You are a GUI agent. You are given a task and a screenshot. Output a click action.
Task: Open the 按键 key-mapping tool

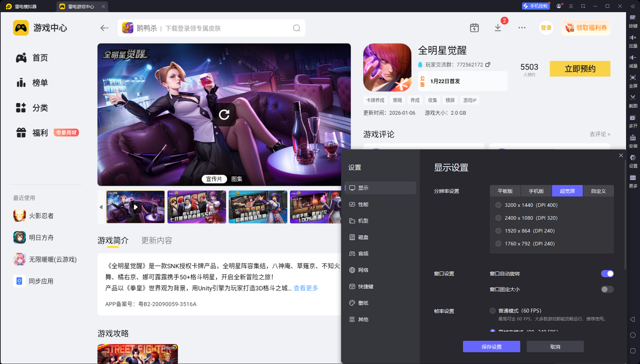(x=633, y=21)
